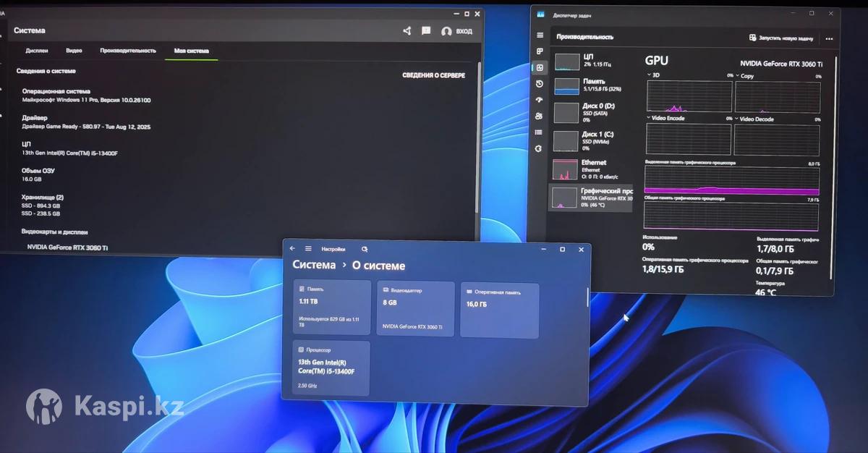868x453 pixels.
Task: Click the Task Manager app icon in title bar
Action: [x=541, y=14]
